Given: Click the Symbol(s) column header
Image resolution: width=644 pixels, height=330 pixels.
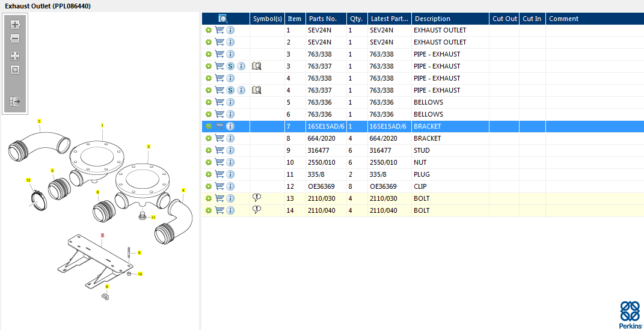Looking at the screenshot, I should [268, 19].
